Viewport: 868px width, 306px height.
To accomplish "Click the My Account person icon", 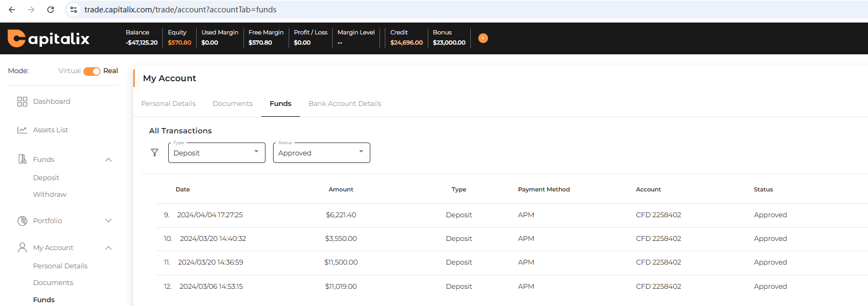I will point(22,248).
